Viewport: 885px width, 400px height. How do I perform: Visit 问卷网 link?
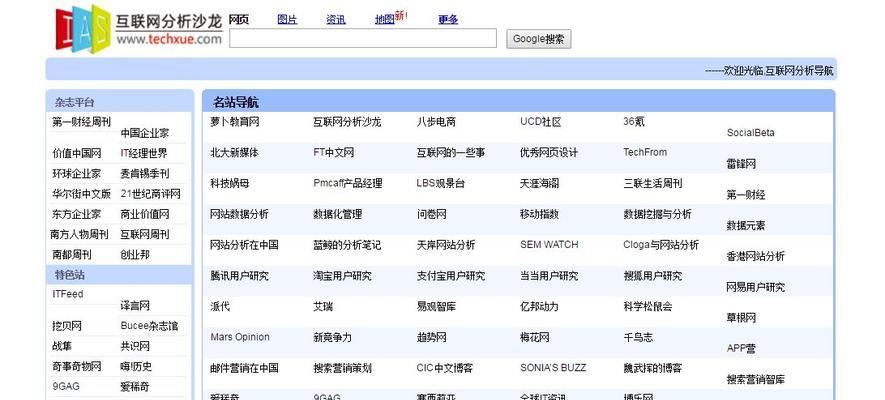point(432,214)
